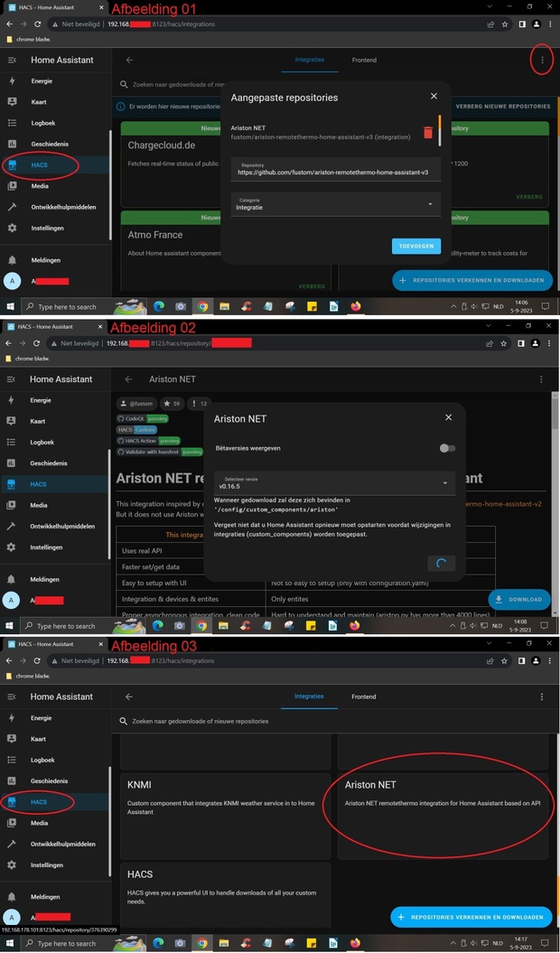
Task: Click the @fustom author chip
Action: [x=136, y=403]
